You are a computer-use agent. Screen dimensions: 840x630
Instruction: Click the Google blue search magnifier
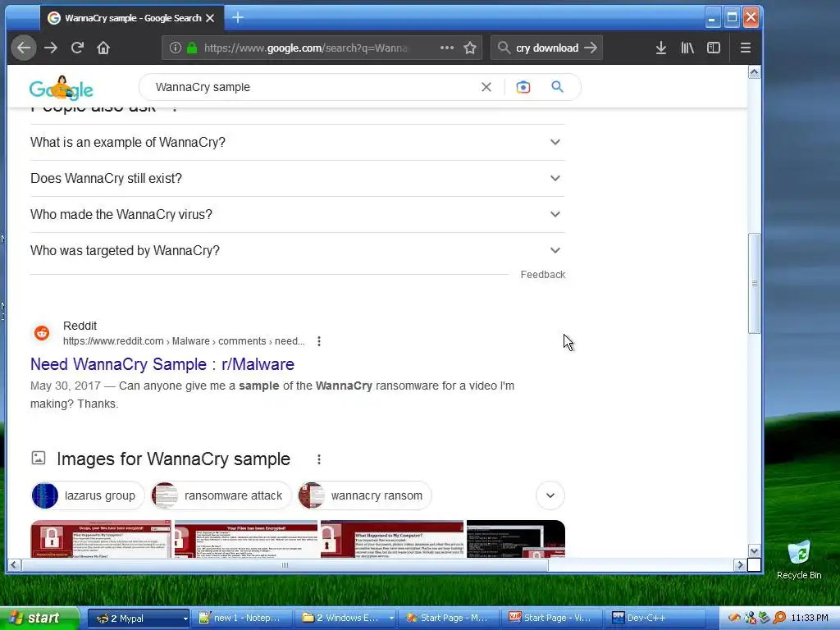tap(557, 87)
